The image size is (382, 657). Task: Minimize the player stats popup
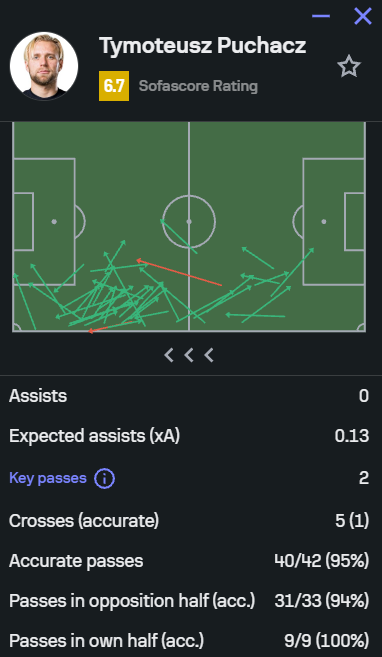click(x=321, y=16)
